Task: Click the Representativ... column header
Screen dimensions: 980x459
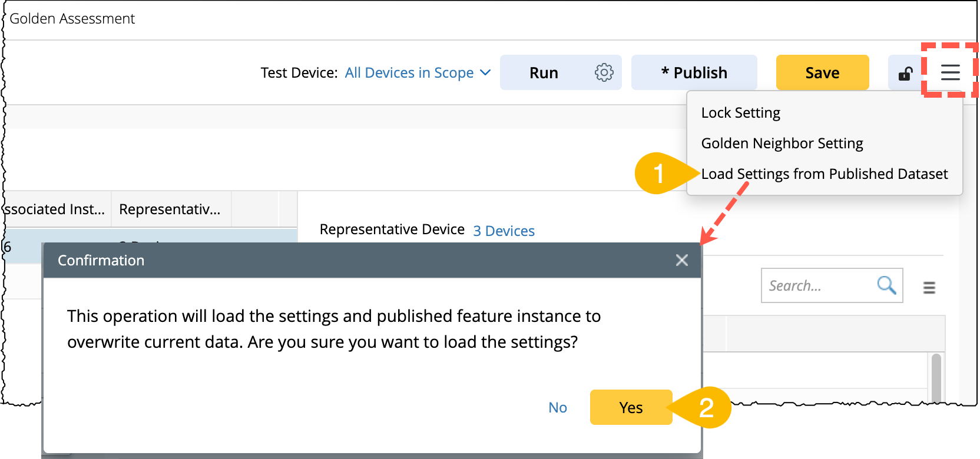Action: click(x=170, y=209)
